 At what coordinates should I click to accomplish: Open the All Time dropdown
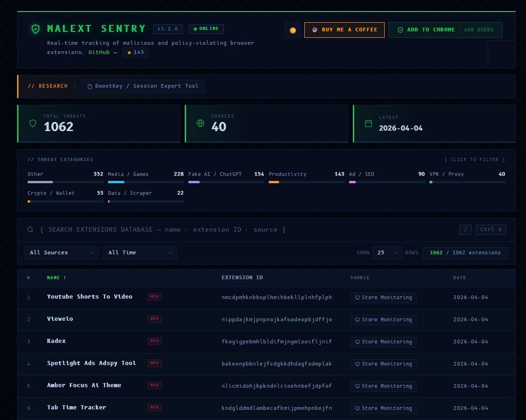(x=140, y=252)
